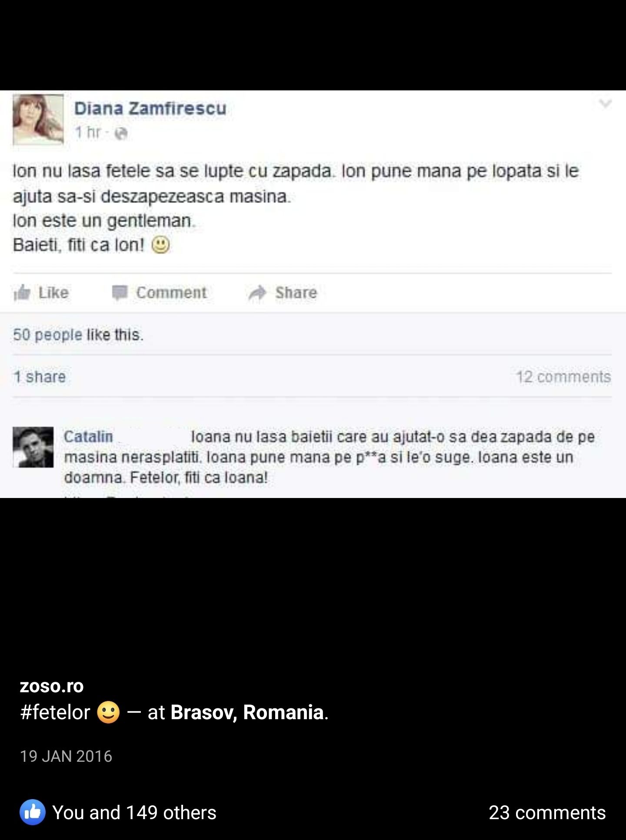Expand the post options chevron
The image size is (626, 840).
point(605,103)
